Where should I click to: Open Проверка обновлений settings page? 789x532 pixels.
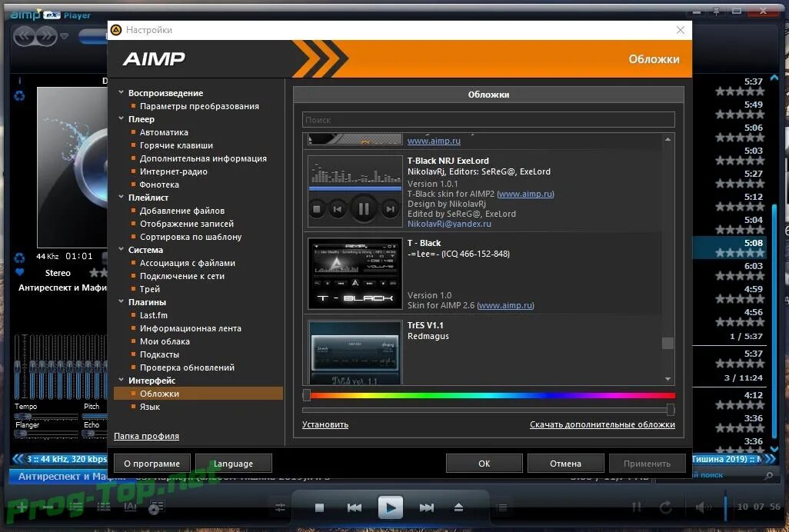pos(187,367)
